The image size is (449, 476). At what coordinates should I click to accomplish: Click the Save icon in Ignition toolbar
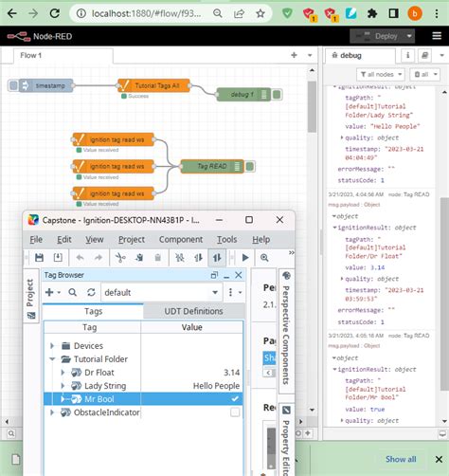pos(39,258)
